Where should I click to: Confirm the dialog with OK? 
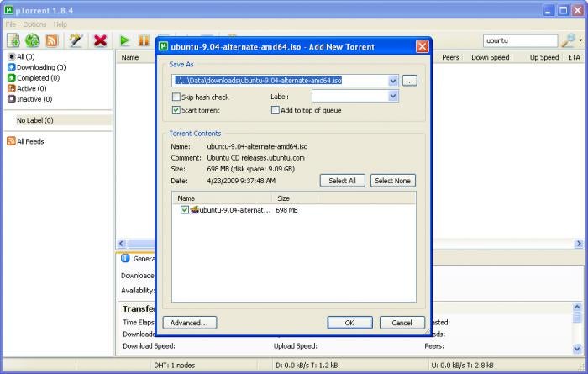(x=349, y=323)
